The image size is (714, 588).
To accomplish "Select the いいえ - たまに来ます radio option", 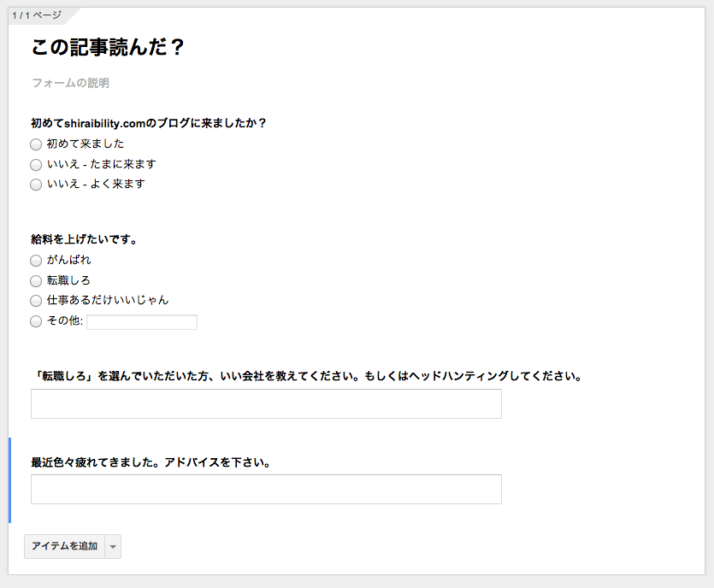I will [x=36, y=164].
